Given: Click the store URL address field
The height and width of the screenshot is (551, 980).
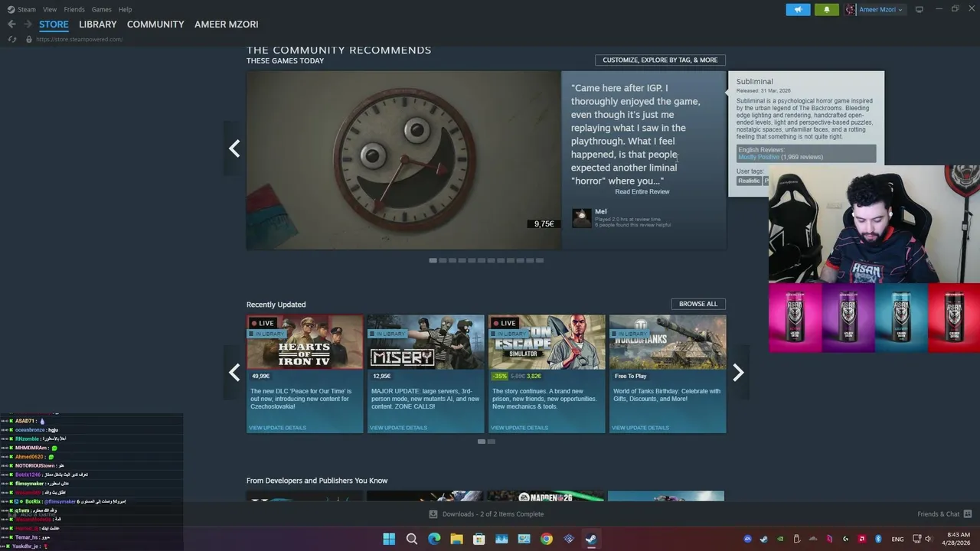Looking at the screenshot, I should coord(78,39).
